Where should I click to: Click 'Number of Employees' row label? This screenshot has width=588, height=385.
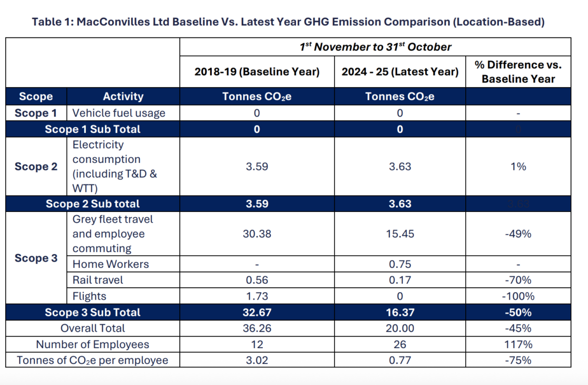coord(93,344)
